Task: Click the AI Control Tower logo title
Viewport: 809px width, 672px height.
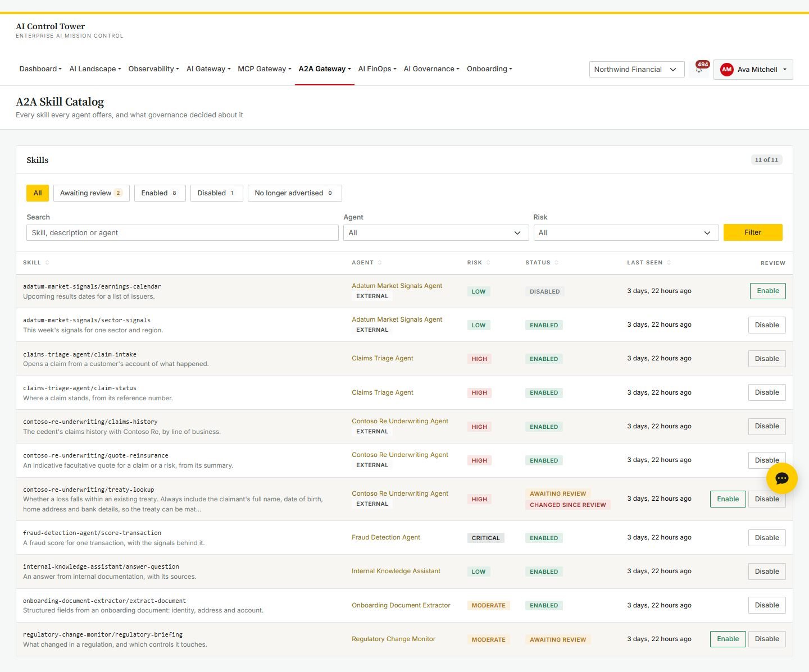Action: 51,26
